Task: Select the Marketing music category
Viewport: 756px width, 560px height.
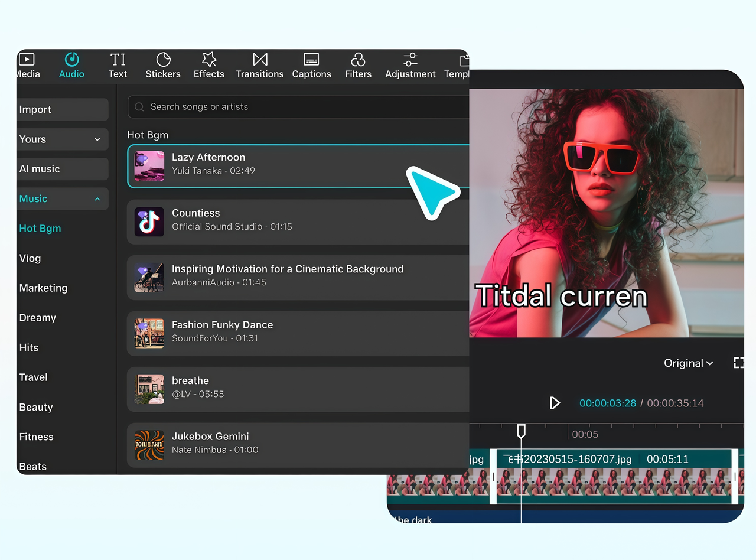Action: pos(44,288)
